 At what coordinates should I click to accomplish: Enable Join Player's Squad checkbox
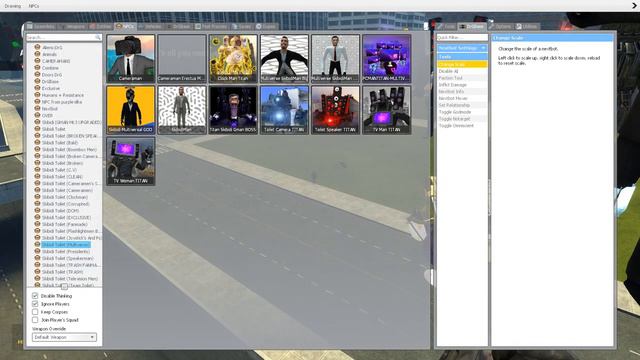tap(35, 320)
